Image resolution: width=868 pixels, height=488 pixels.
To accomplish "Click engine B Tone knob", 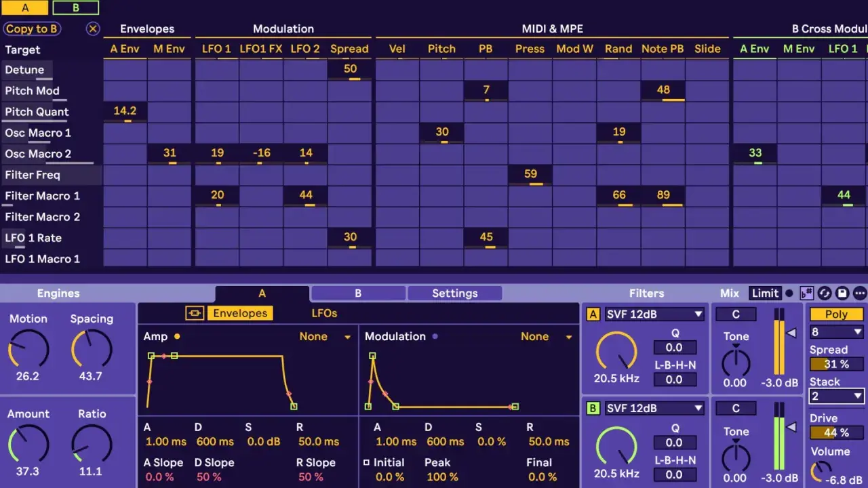I will (x=736, y=456).
